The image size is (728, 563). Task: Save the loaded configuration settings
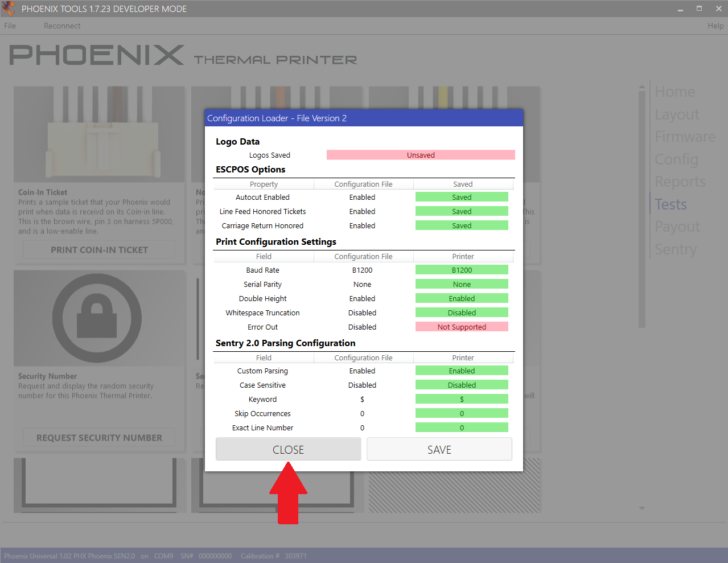(x=439, y=449)
